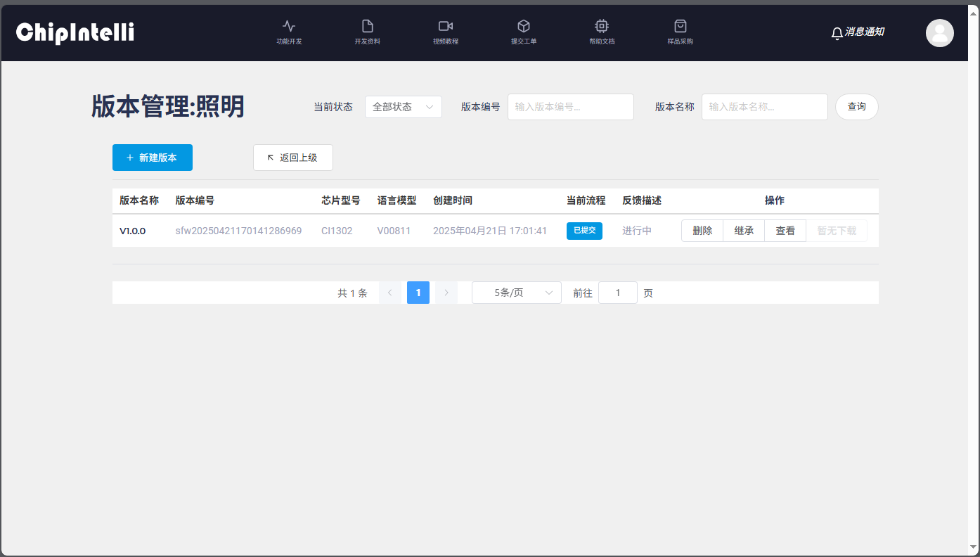Click the 共 1 条 total count
980x557 pixels.
[352, 293]
